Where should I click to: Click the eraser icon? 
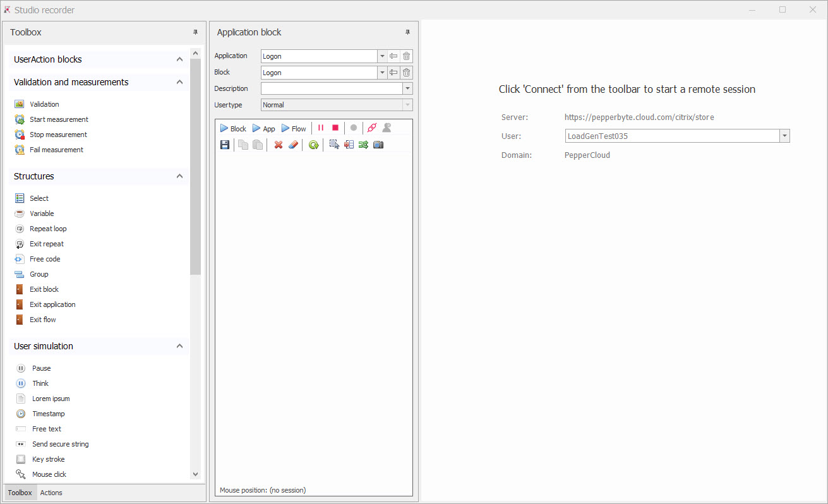point(292,145)
